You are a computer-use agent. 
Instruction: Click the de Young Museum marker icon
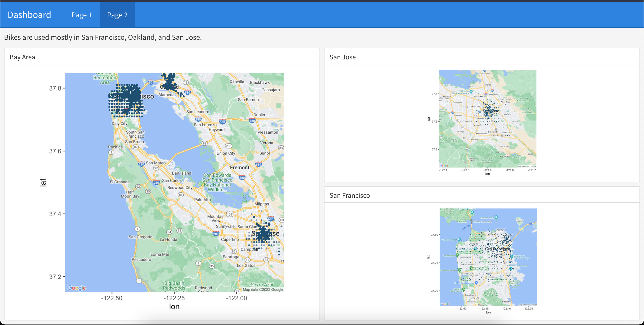(x=475, y=249)
